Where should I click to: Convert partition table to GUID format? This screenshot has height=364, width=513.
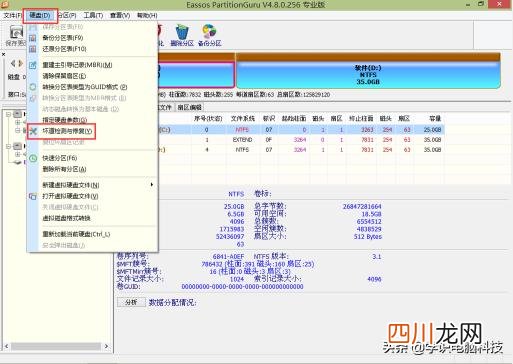(x=85, y=87)
